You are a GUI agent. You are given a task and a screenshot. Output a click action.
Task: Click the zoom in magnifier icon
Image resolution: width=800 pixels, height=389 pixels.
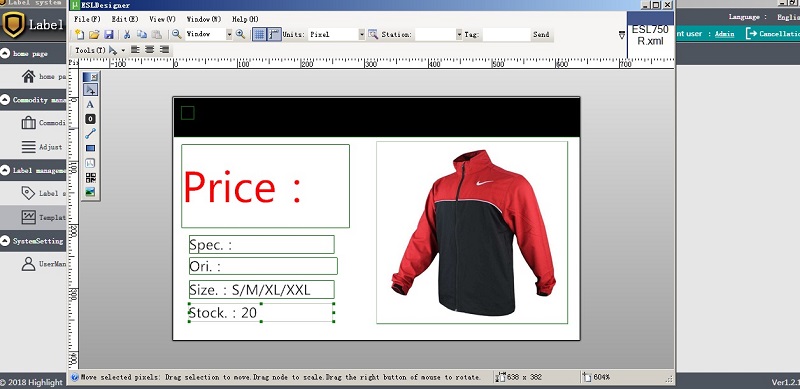coord(240,34)
